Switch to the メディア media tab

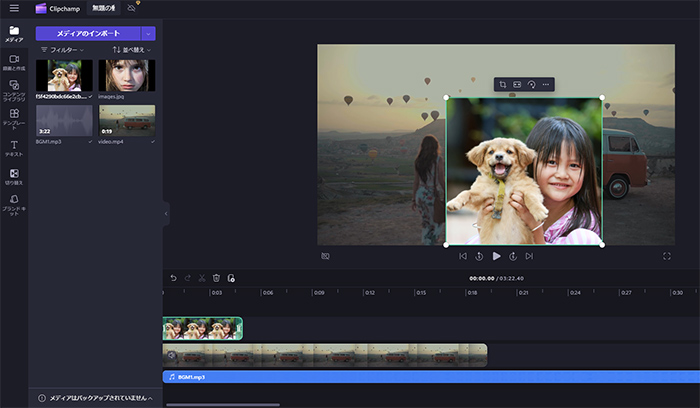pos(14,34)
